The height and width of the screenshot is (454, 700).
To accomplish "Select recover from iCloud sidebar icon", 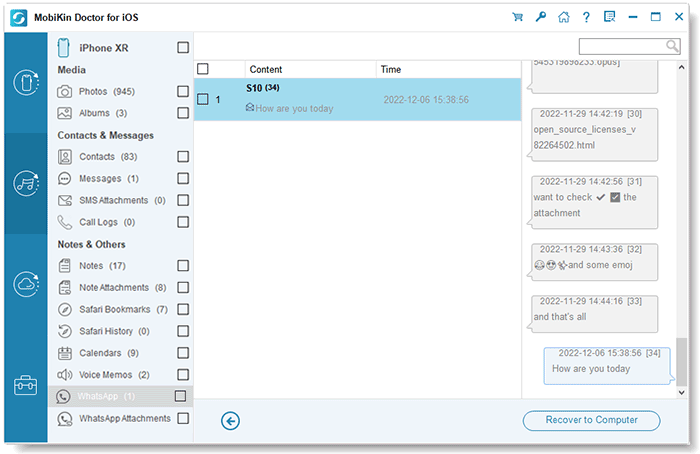I will [x=26, y=284].
